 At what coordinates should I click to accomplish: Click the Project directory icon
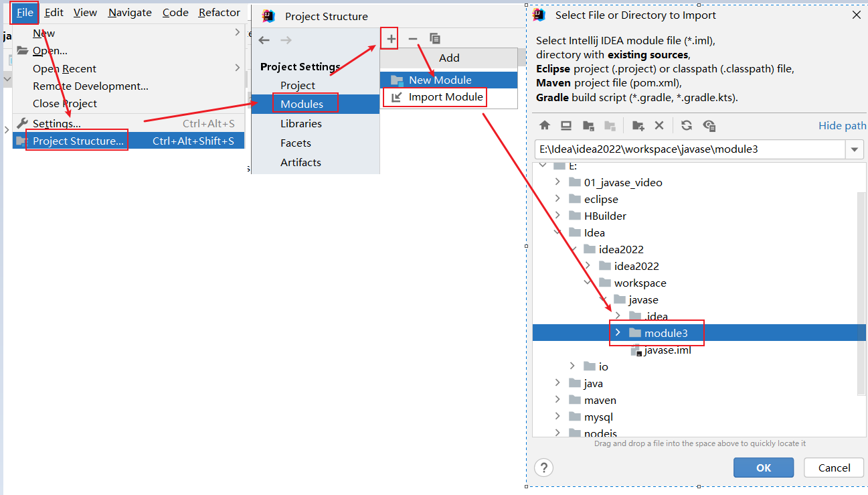pyautogui.click(x=588, y=125)
